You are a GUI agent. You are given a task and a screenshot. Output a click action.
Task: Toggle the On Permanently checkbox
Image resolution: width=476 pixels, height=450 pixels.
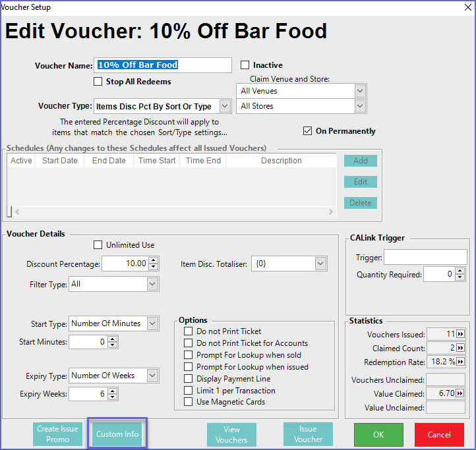point(307,131)
